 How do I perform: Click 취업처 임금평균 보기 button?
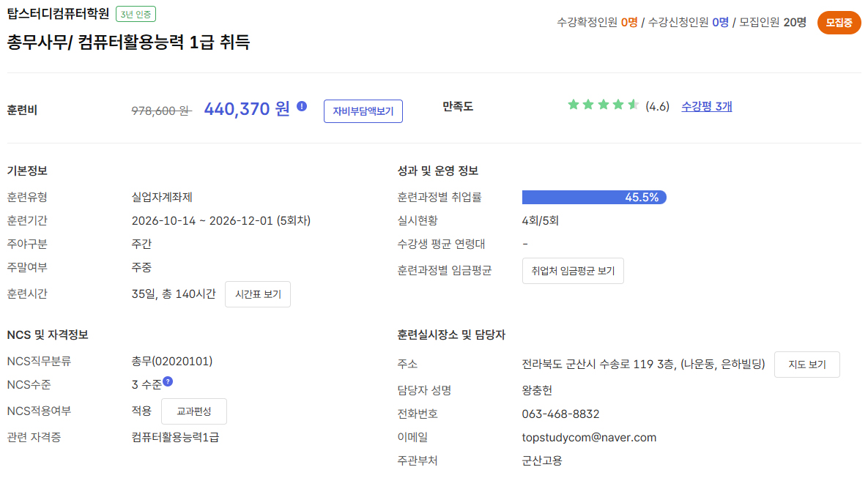pos(573,271)
